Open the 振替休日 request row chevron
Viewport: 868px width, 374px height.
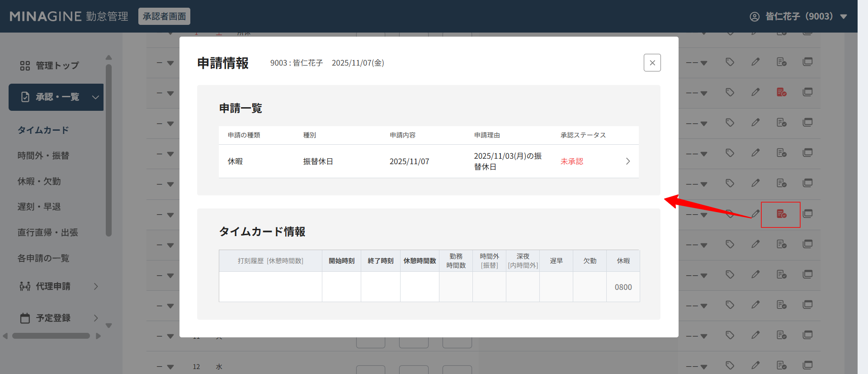tap(627, 161)
